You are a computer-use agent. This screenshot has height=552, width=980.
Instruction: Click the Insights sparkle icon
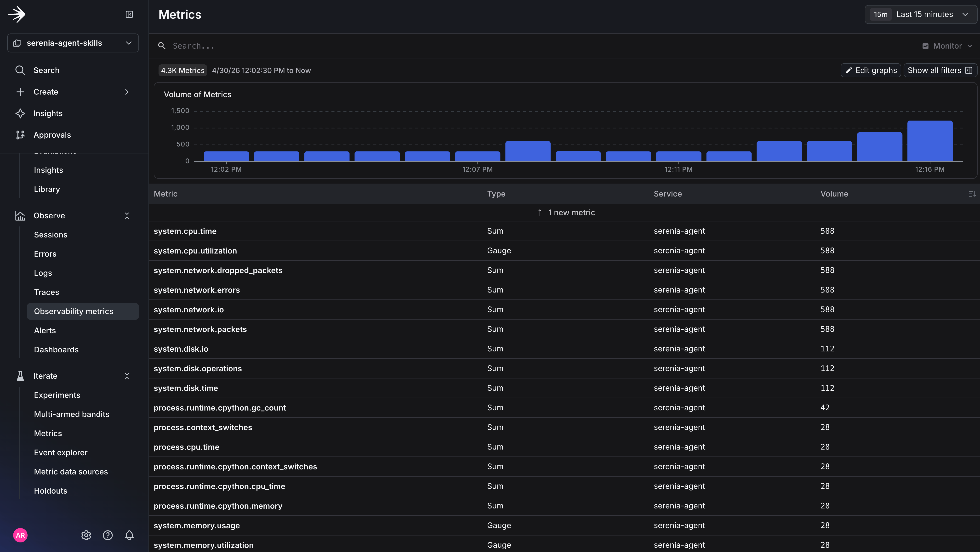pyautogui.click(x=20, y=113)
